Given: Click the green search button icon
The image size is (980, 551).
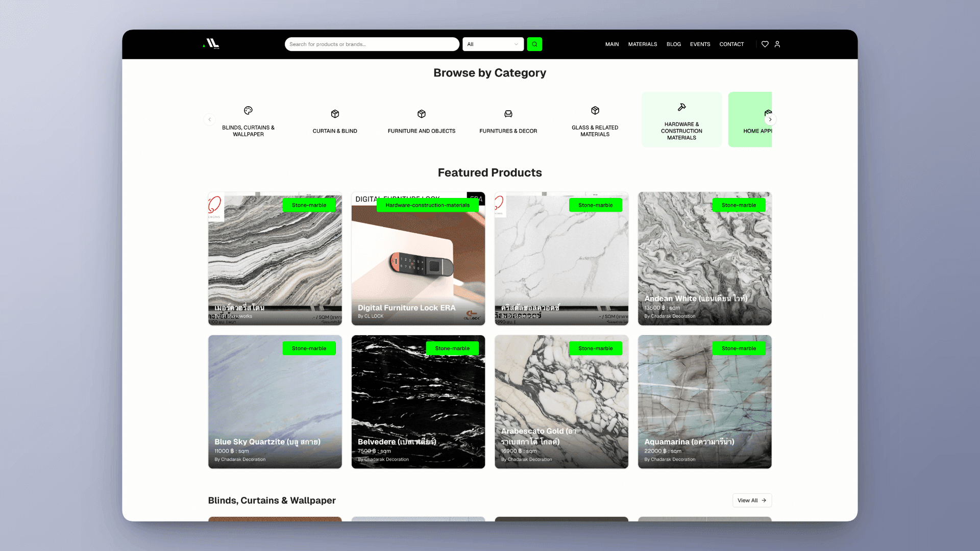Looking at the screenshot, I should (534, 44).
